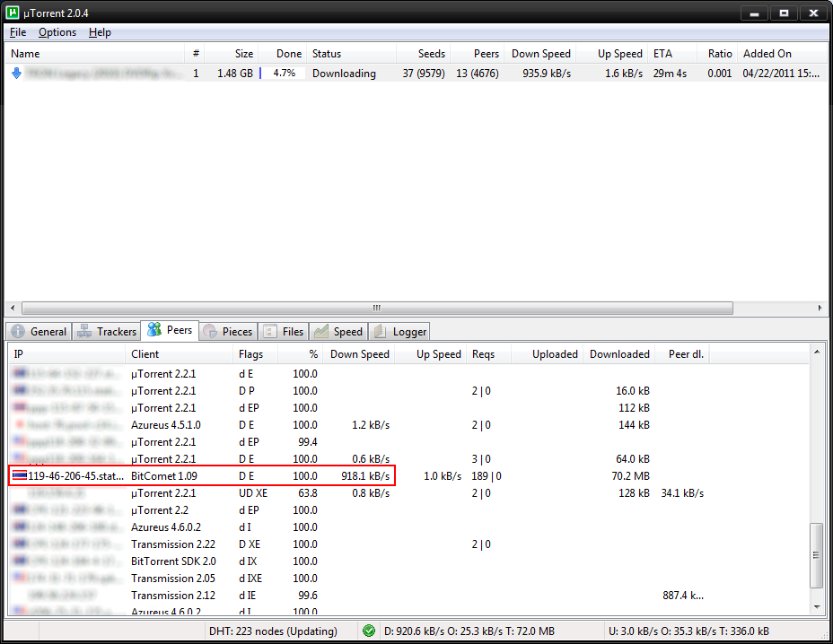The height and width of the screenshot is (644, 833).
Task: Switch to the Trackers tab
Action: 107,331
